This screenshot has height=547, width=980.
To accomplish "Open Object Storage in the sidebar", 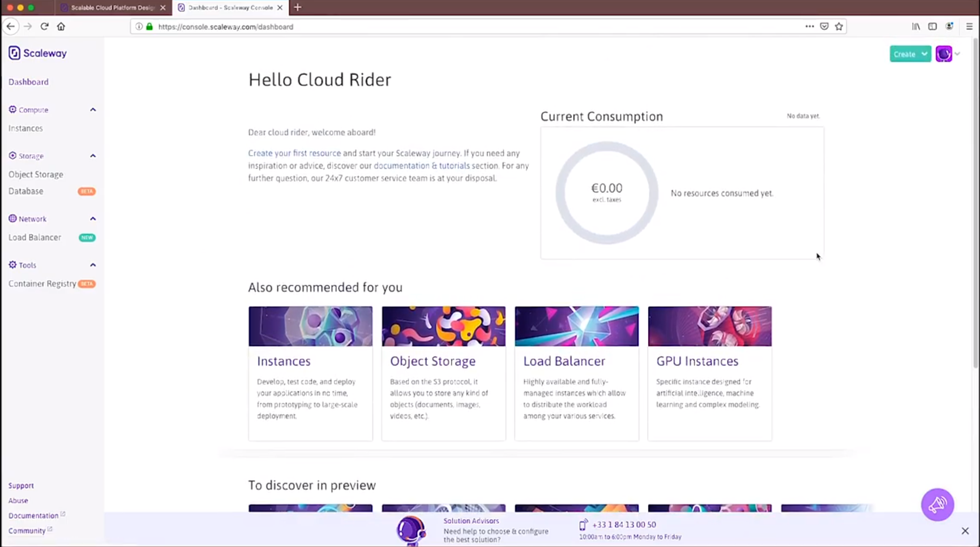I will click(x=36, y=175).
